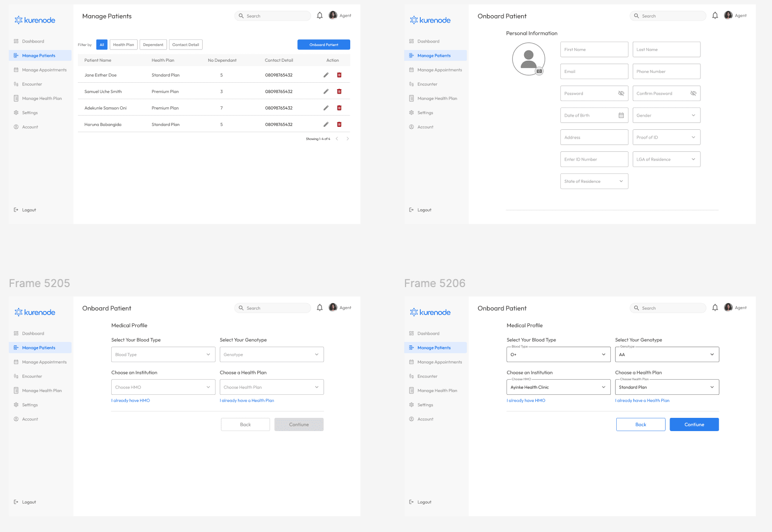
Task: Click 'I already have a Health Plan' in Frame 5206
Action: click(642, 401)
